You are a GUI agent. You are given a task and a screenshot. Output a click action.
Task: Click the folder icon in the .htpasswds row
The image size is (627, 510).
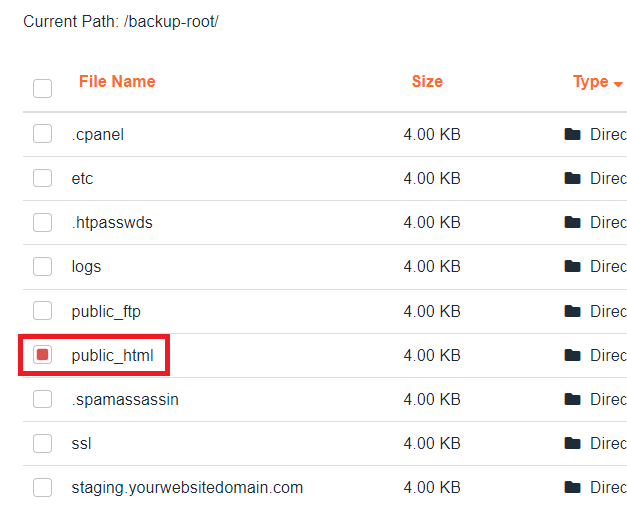[572, 222]
